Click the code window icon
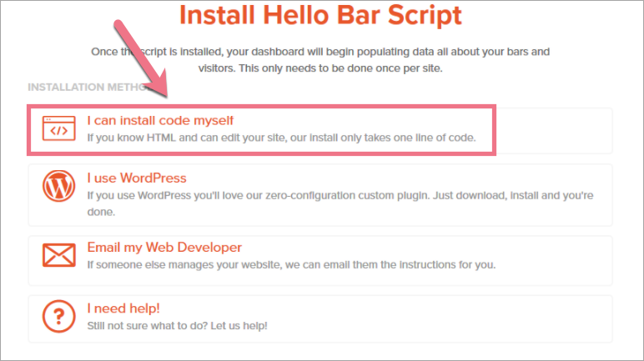 coord(58,128)
